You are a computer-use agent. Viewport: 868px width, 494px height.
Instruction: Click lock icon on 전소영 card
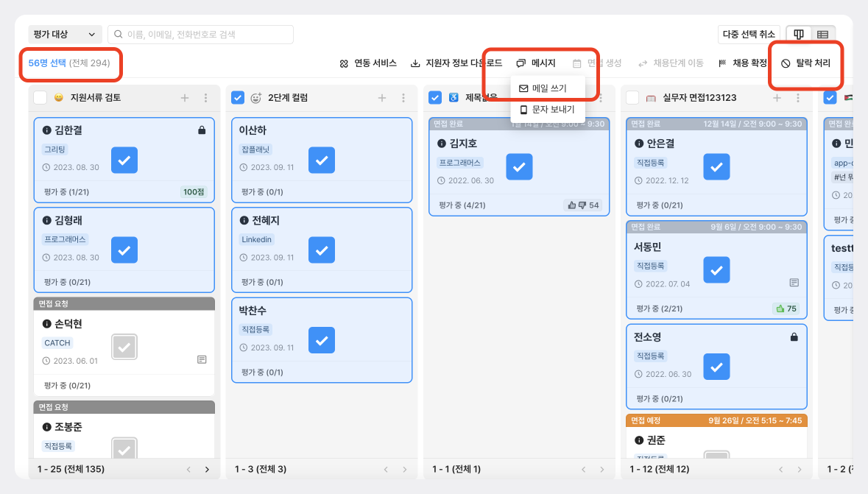(794, 336)
